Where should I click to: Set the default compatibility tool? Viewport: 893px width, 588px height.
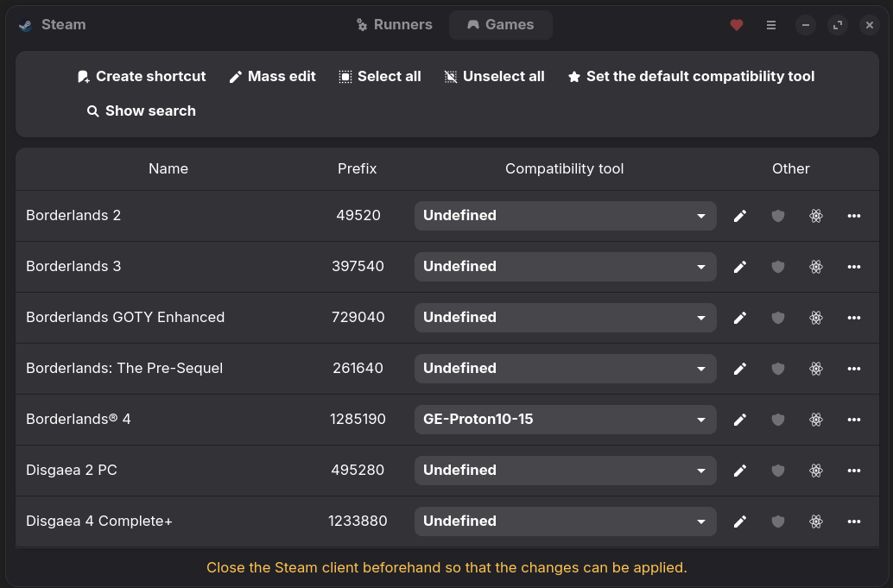point(691,77)
